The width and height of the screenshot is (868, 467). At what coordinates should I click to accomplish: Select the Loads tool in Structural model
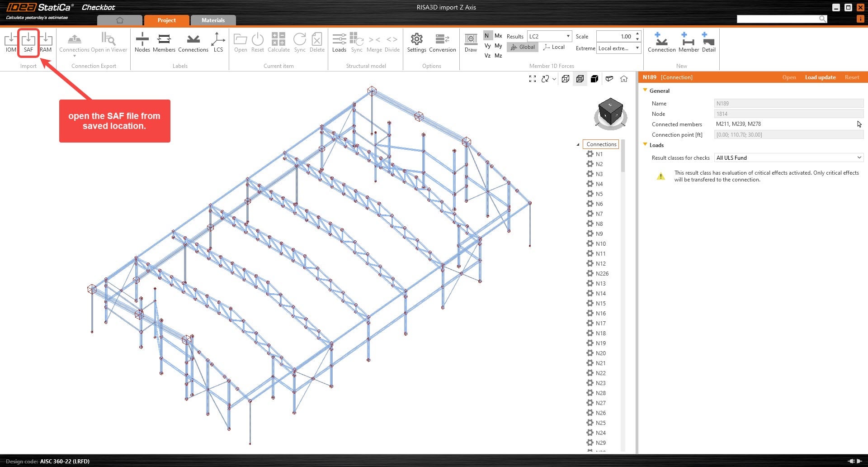[x=339, y=43]
